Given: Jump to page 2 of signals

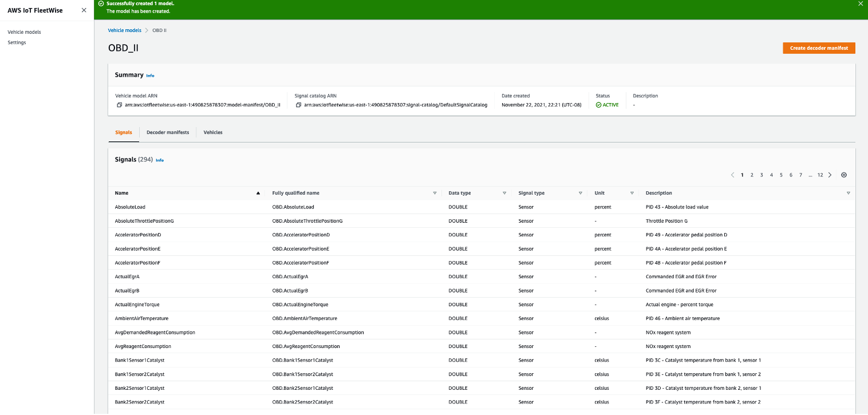Looking at the screenshot, I should pos(752,175).
